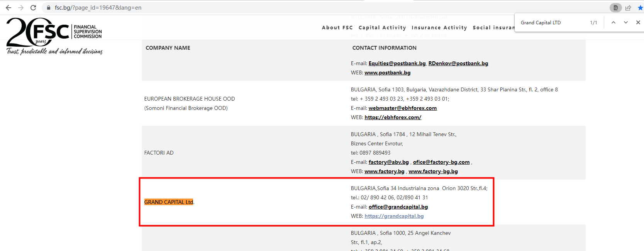Email factory@abv.bg
644x251 pixels.
coord(389,162)
